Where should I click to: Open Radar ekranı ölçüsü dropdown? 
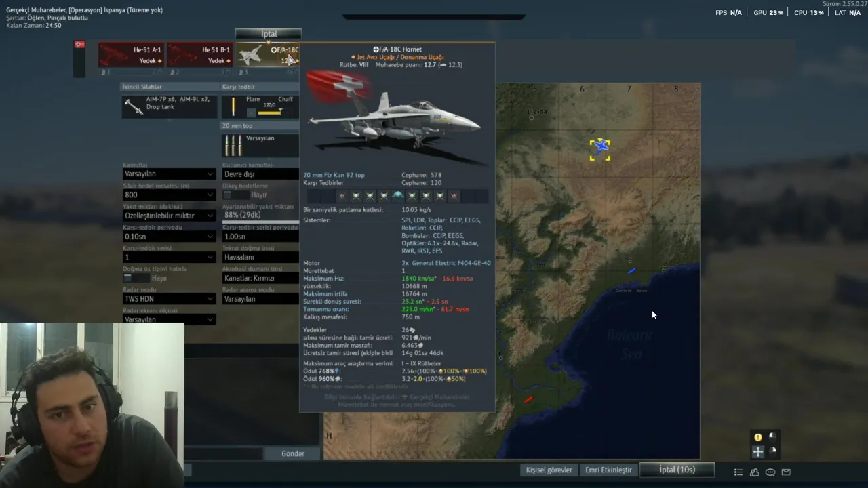tap(169, 319)
